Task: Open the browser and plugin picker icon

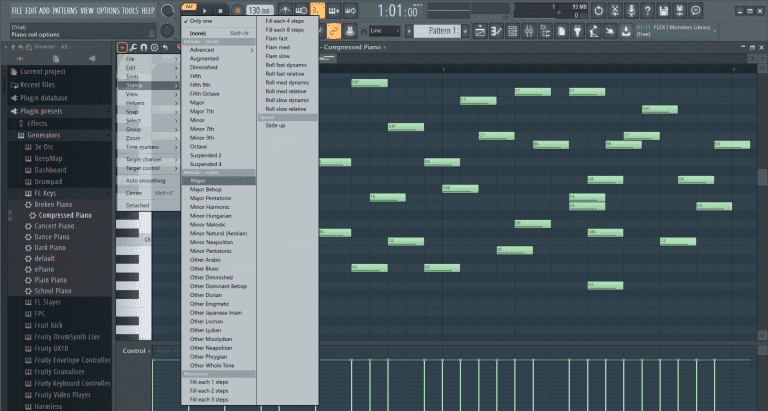Action: tap(545, 31)
